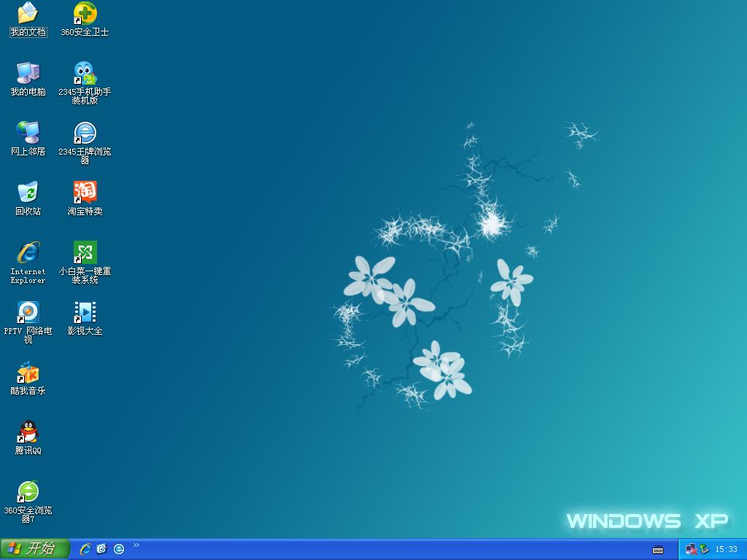Open the input method keyboard indicator

click(x=659, y=549)
